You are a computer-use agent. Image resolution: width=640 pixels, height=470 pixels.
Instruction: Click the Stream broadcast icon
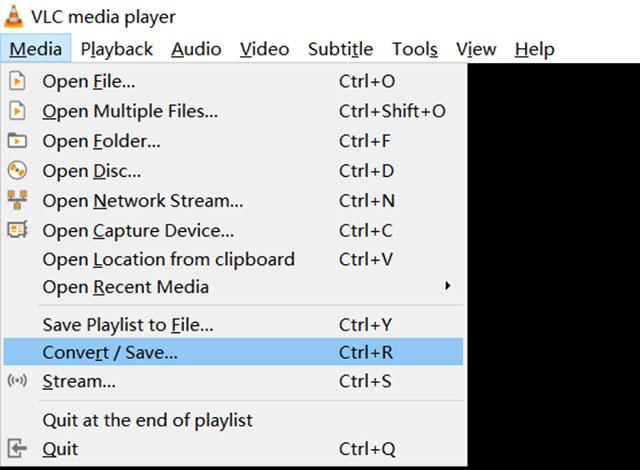pyautogui.click(x=17, y=381)
